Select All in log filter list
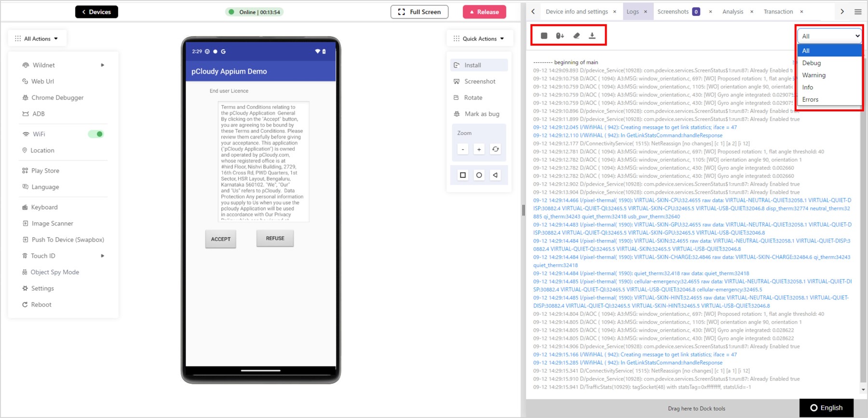 pyautogui.click(x=829, y=51)
